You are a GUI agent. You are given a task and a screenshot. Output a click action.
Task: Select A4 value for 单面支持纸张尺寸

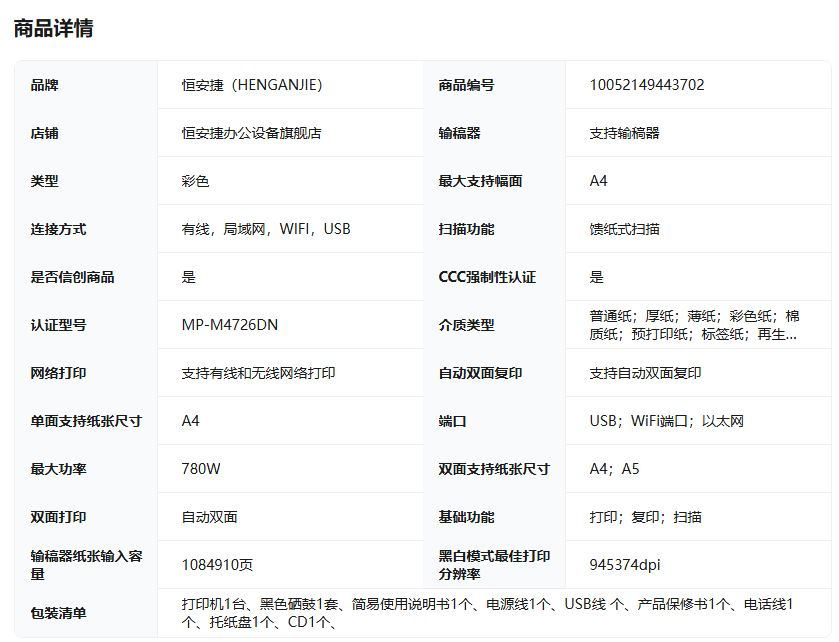click(x=190, y=421)
